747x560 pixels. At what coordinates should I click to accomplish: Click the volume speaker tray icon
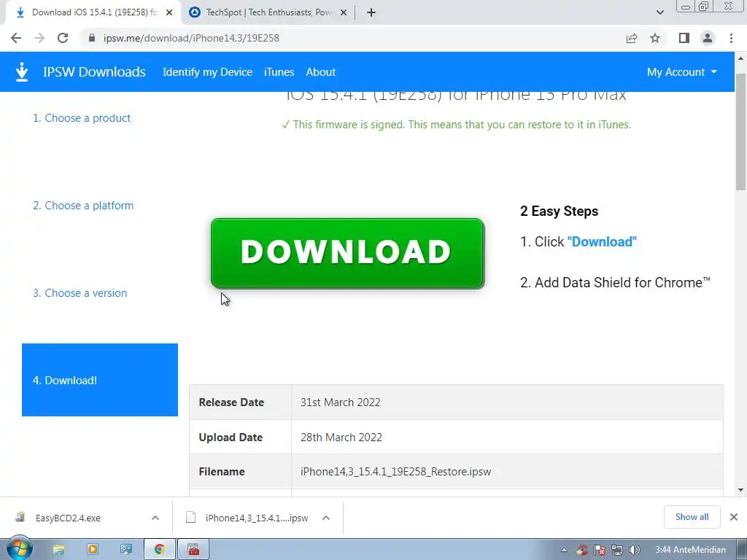pos(634,550)
